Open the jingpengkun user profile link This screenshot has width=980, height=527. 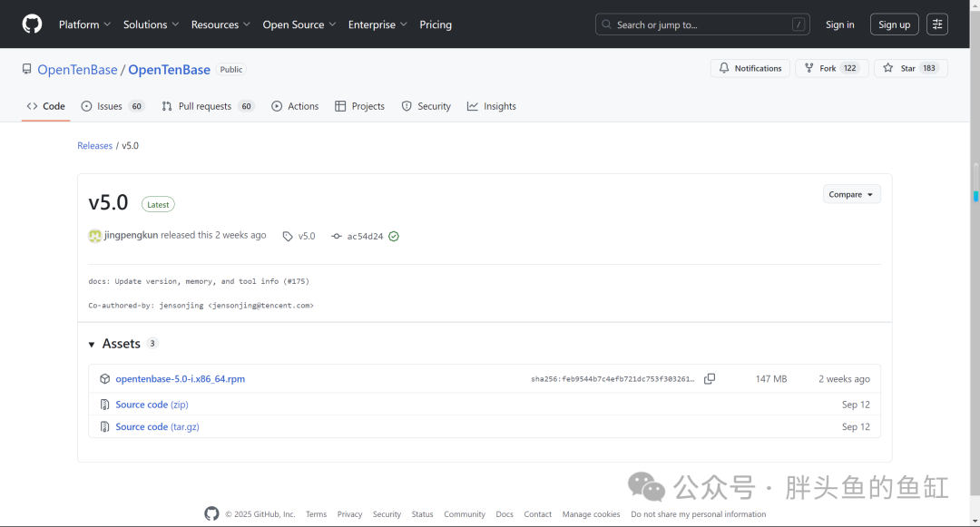tap(132, 236)
